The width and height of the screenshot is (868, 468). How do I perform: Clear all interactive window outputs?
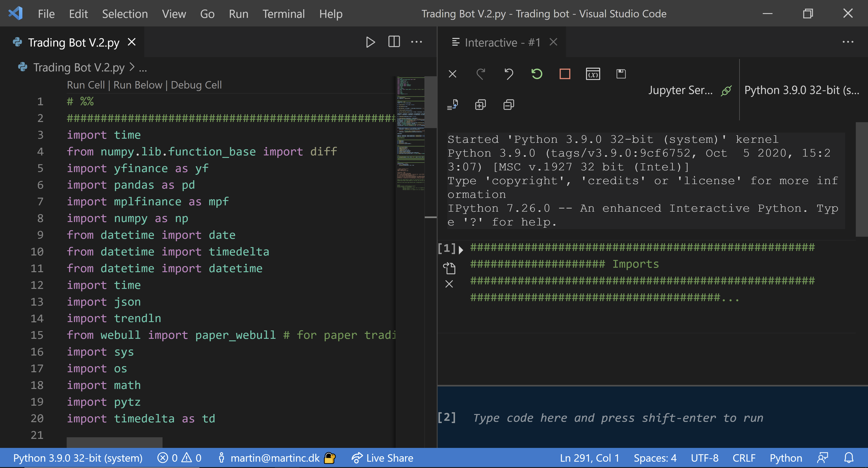453,74
